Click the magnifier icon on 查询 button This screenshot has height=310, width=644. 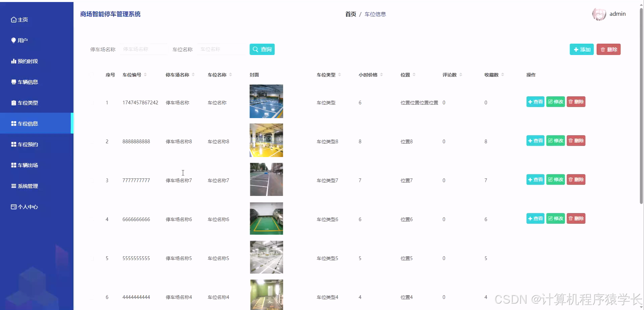256,49
